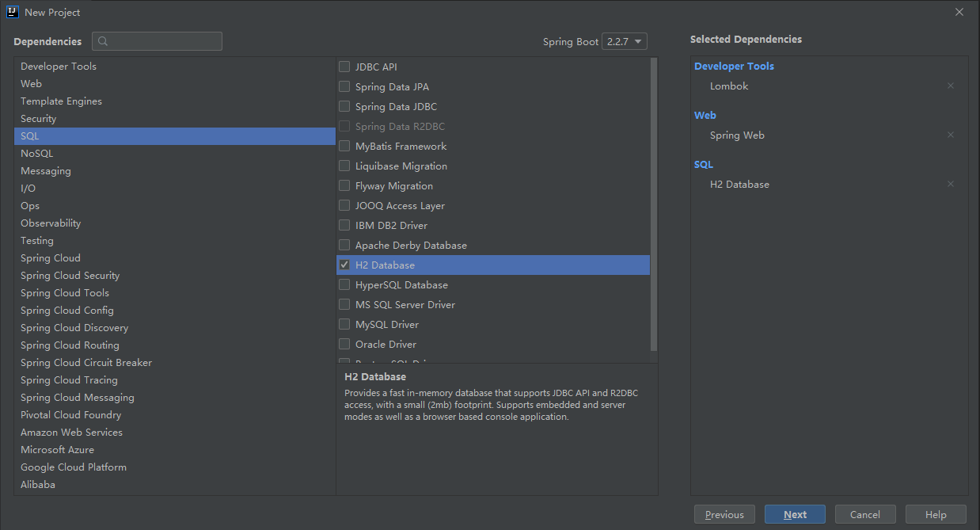980x530 pixels.
Task: Select the Spring Cloud Security category
Action: (x=70, y=275)
